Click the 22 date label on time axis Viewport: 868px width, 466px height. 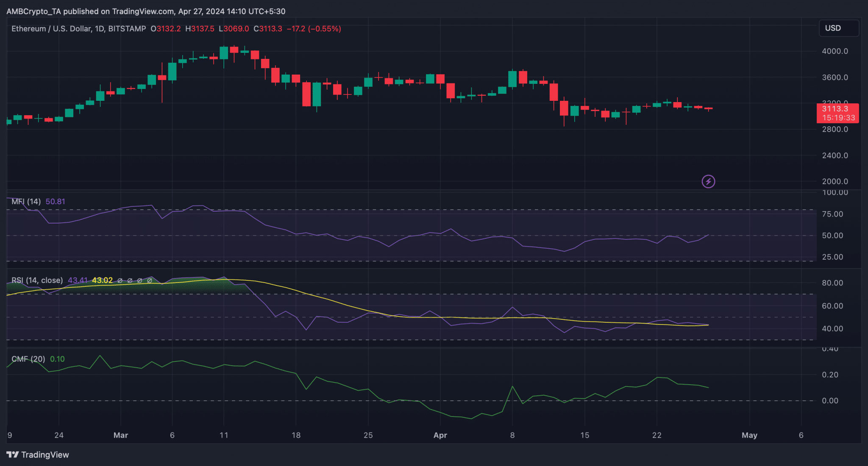click(657, 435)
